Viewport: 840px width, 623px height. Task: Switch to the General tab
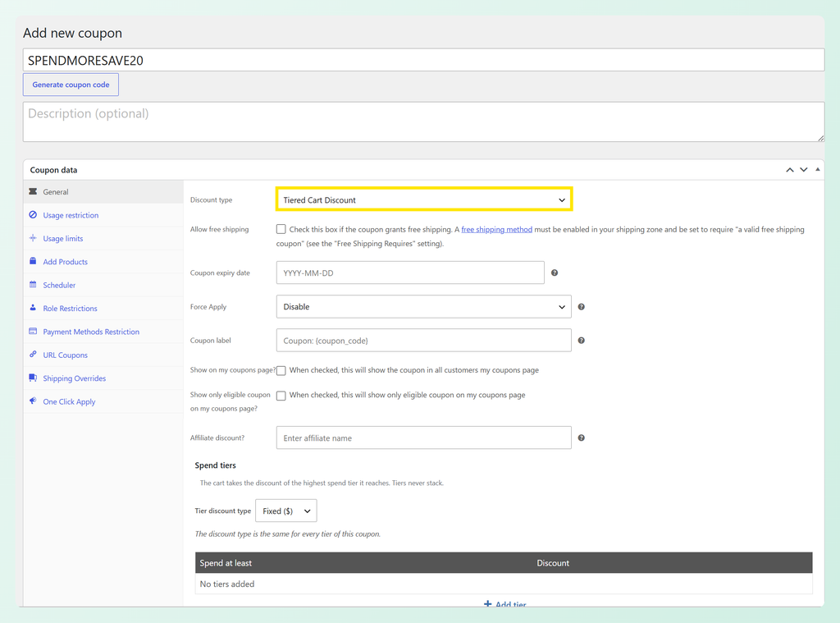coord(103,192)
